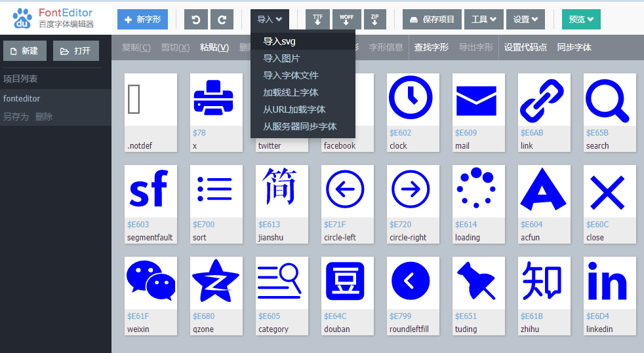Click 字形信息 glyph info command
Screen dimensions: 644x353
point(386,48)
